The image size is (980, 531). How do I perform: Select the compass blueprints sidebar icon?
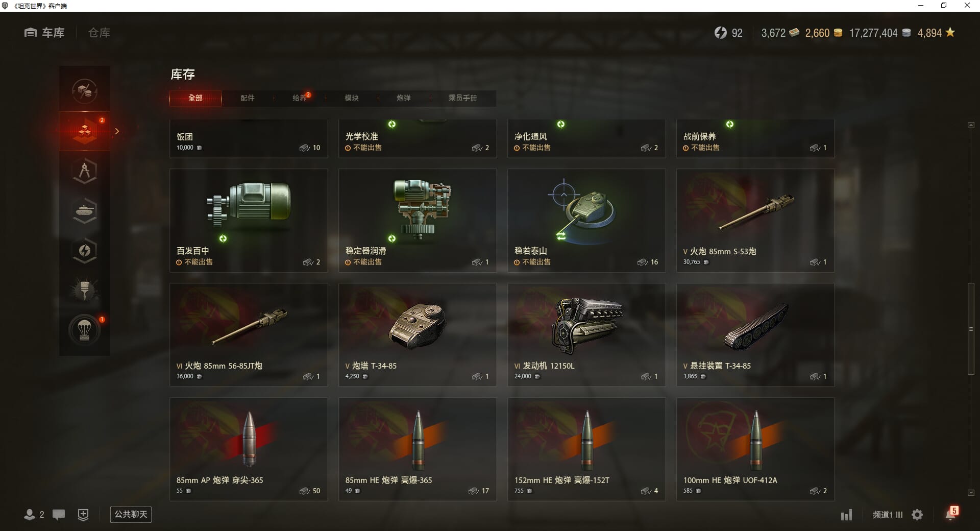click(x=85, y=171)
